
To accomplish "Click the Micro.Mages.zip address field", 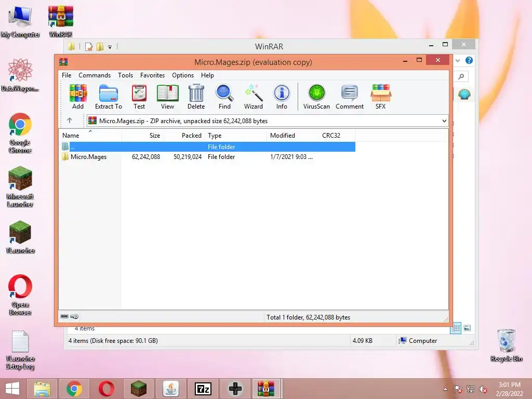I will coord(268,121).
